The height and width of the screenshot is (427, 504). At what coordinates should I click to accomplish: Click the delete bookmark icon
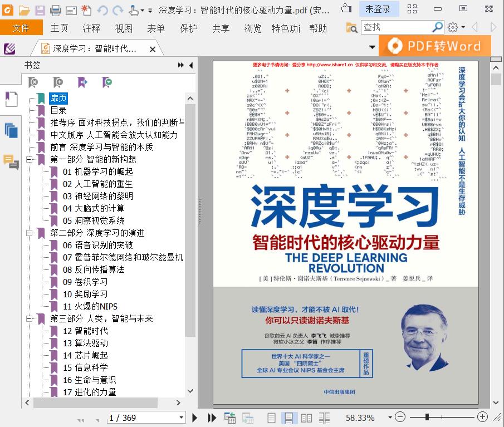pos(33,82)
